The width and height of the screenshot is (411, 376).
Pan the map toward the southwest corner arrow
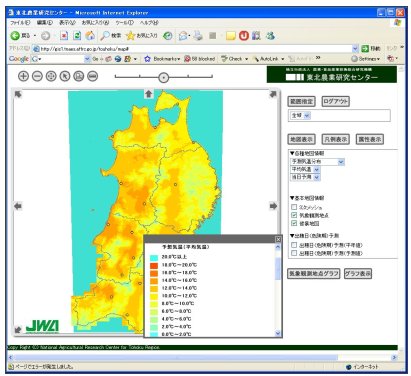[x=18, y=329]
